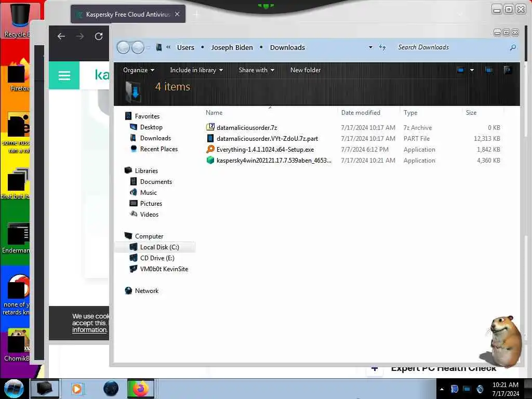Click the New folder button
This screenshot has width=532, height=399.
(305, 70)
